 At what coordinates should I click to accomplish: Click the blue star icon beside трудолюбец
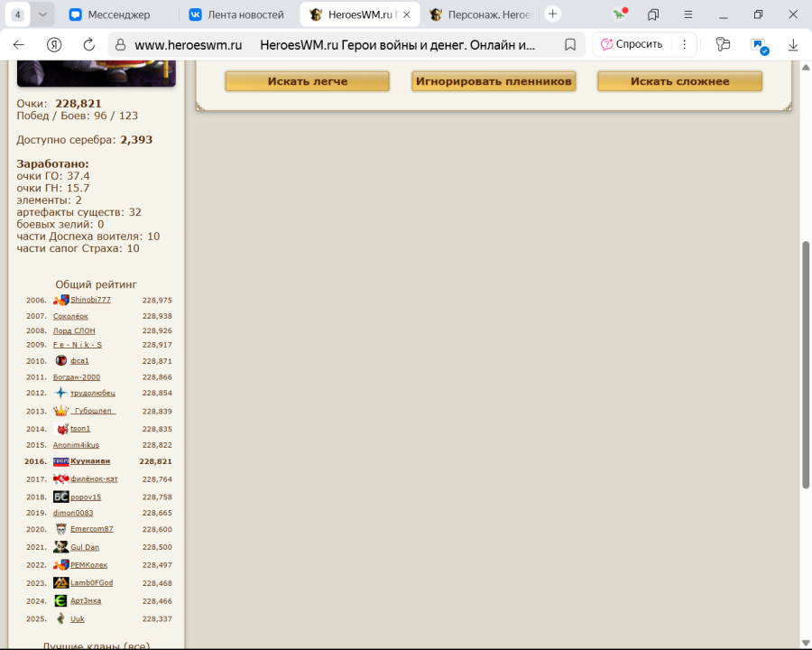coord(60,393)
